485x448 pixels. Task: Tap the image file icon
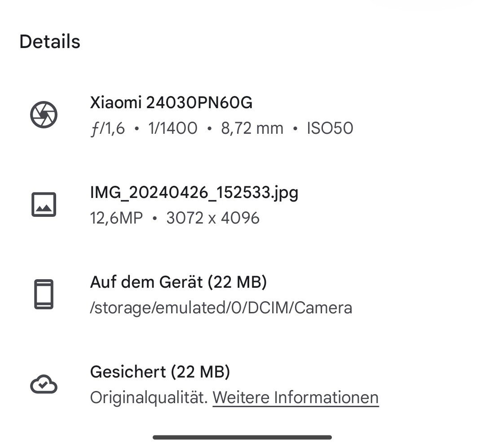point(44,204)
